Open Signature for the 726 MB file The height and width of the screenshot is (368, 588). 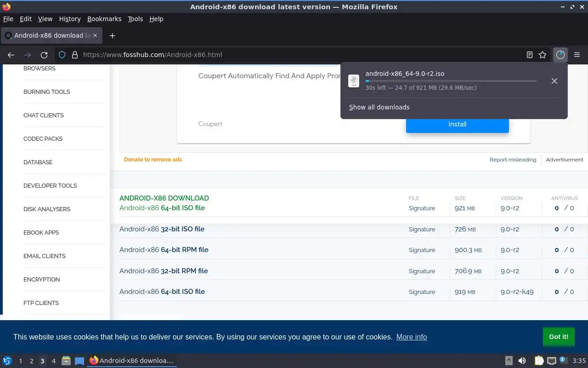coord(422,230)
